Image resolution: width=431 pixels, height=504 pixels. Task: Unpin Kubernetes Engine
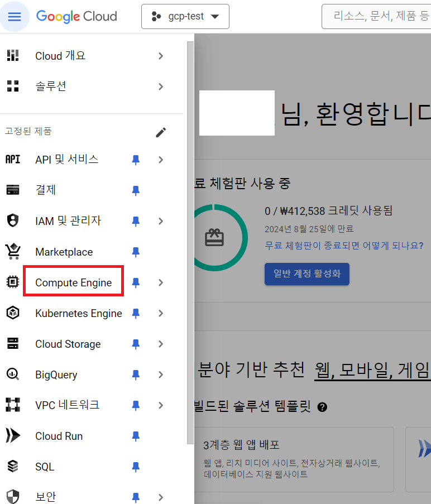136,313
